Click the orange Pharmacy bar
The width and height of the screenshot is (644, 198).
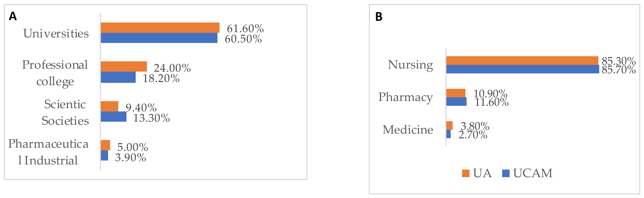[x=456, y=93]
